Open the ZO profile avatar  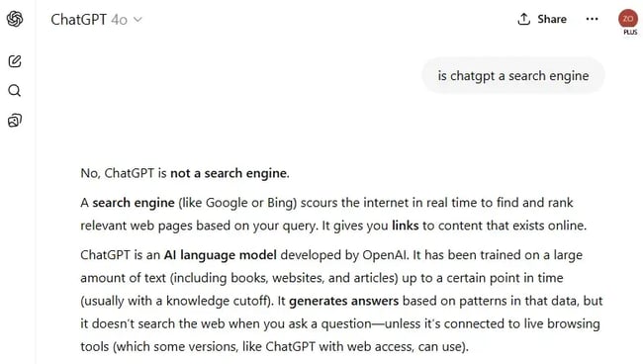point(628,19)
